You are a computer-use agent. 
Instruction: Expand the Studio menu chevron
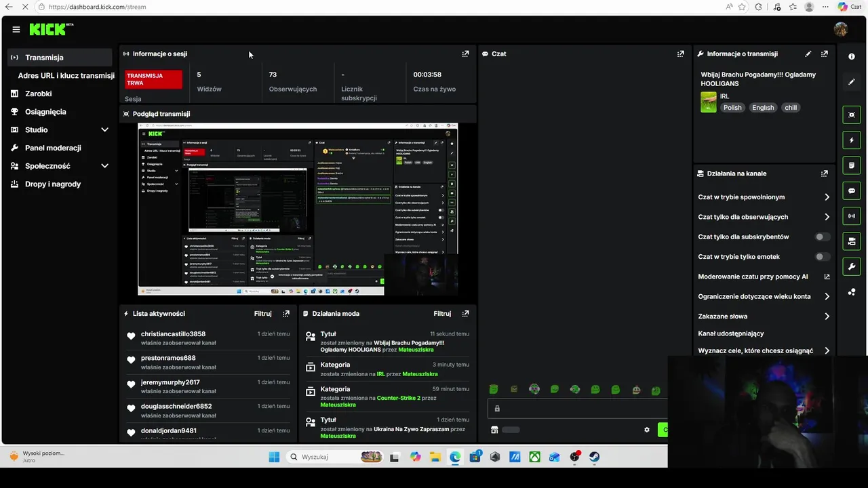point(104,129)
